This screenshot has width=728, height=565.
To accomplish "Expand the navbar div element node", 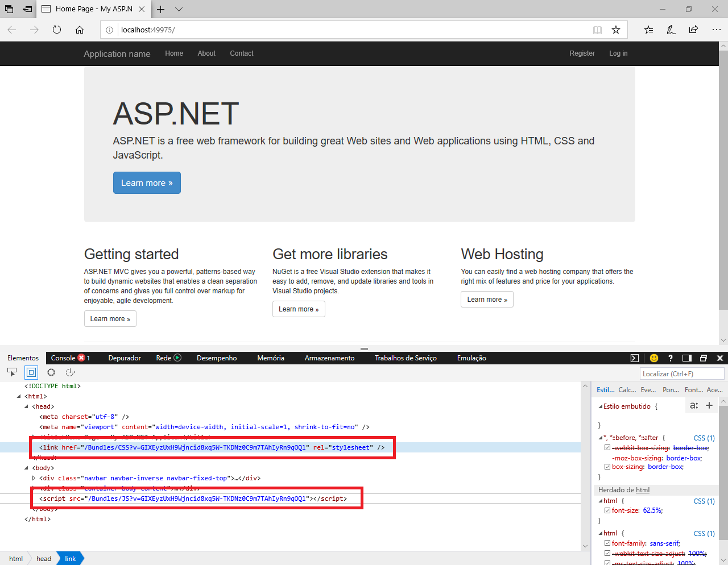I will pos(34,478).
